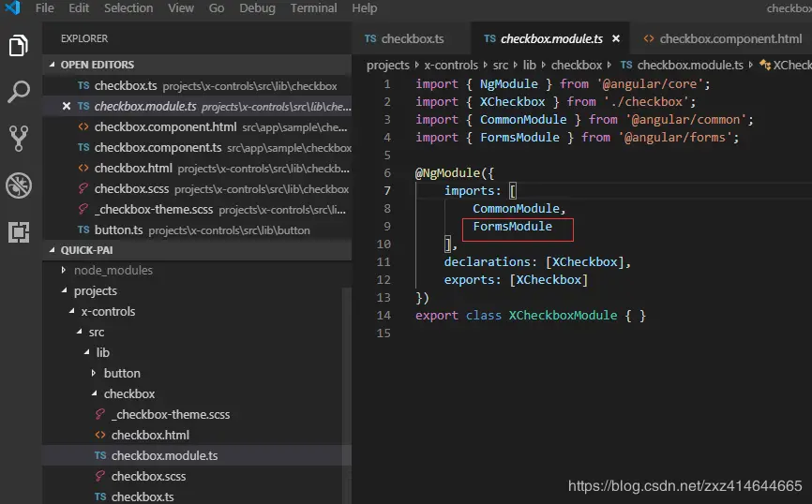Close the checkbox.module.ts editor tab

click(616, 38)
